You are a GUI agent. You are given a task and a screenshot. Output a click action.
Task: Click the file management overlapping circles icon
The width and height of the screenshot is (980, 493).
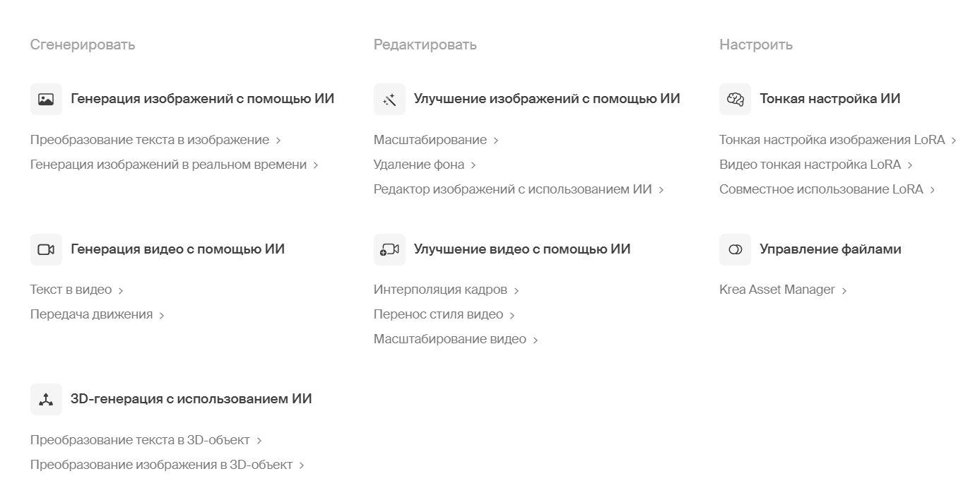coord(736,249)
